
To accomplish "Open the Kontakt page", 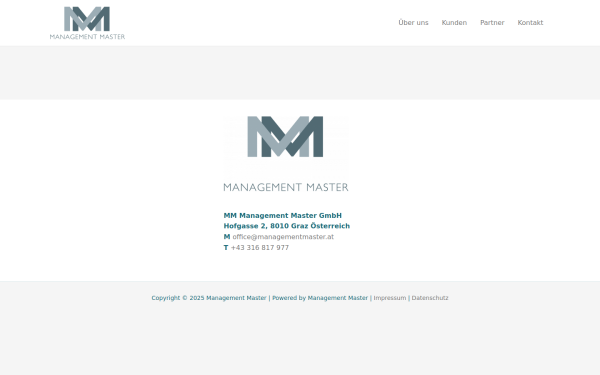I will [x=530, y=23].
